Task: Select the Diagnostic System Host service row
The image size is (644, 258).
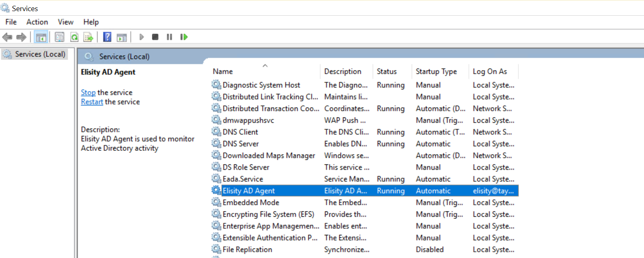Action: coord(365,85)
